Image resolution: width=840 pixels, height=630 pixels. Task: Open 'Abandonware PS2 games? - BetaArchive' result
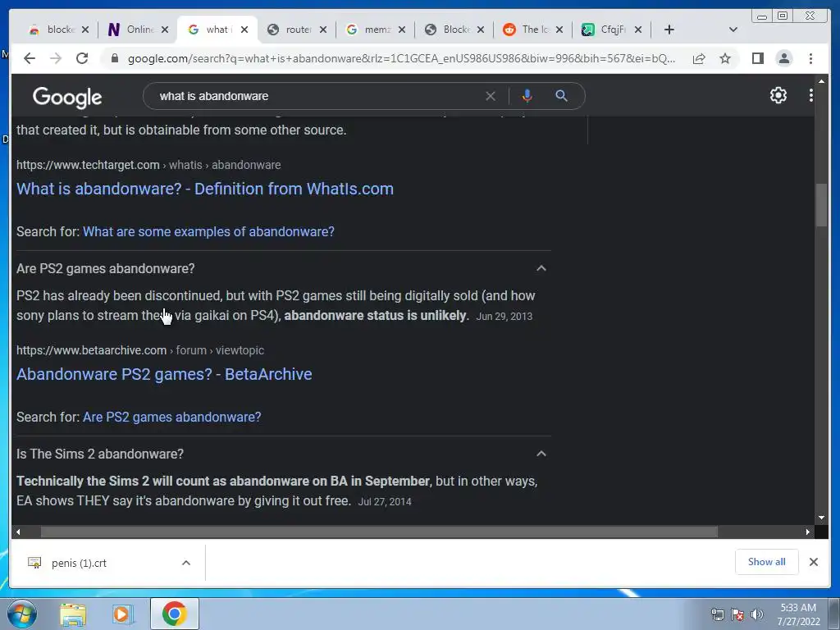point(164,374)
